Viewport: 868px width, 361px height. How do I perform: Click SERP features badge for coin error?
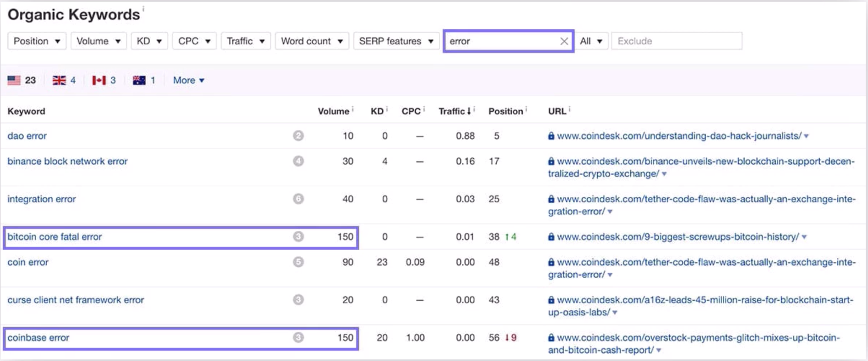click(298, 262)
